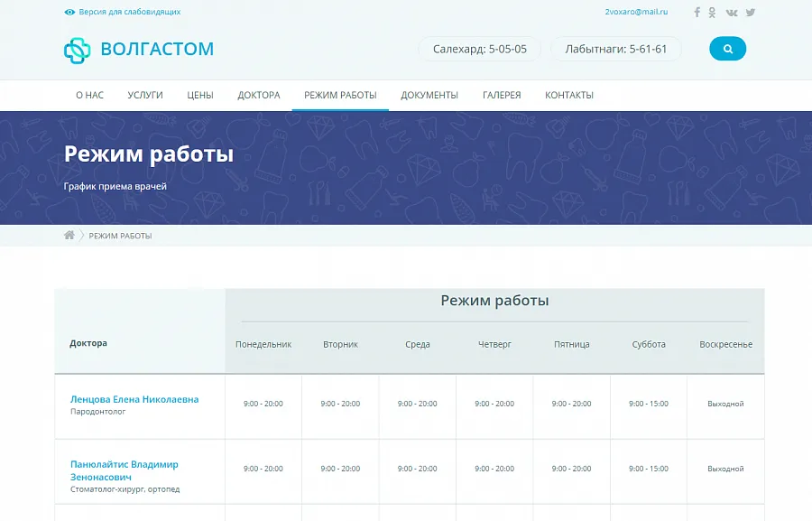The height and width of the screenshot is (521, 812).
Task: Click the ВОЛГАСТОМ site title
Action: (x=157, y=49)
